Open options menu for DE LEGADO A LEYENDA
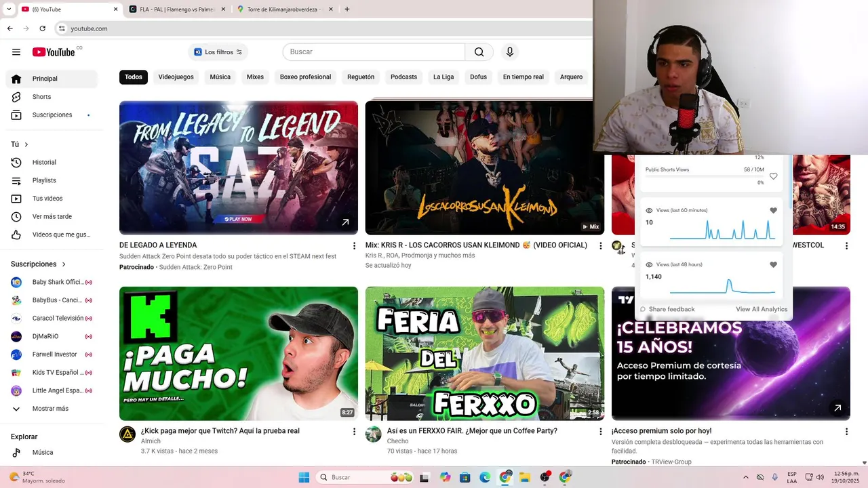868x488 pixels. click(x=354, y=246)
